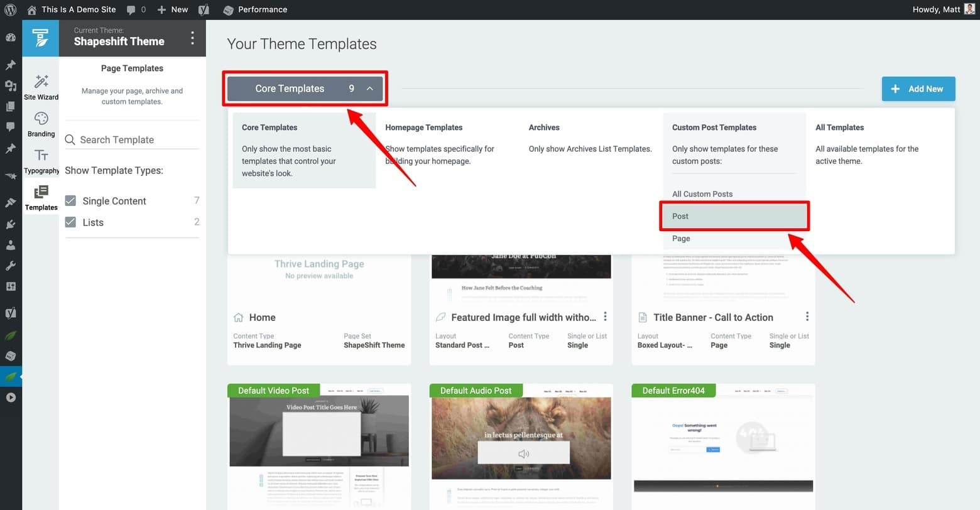Viewport: 980px width, 510px height.
Task: Open the Tools wrench icon in WP sidebar
Action: [11, 266]
